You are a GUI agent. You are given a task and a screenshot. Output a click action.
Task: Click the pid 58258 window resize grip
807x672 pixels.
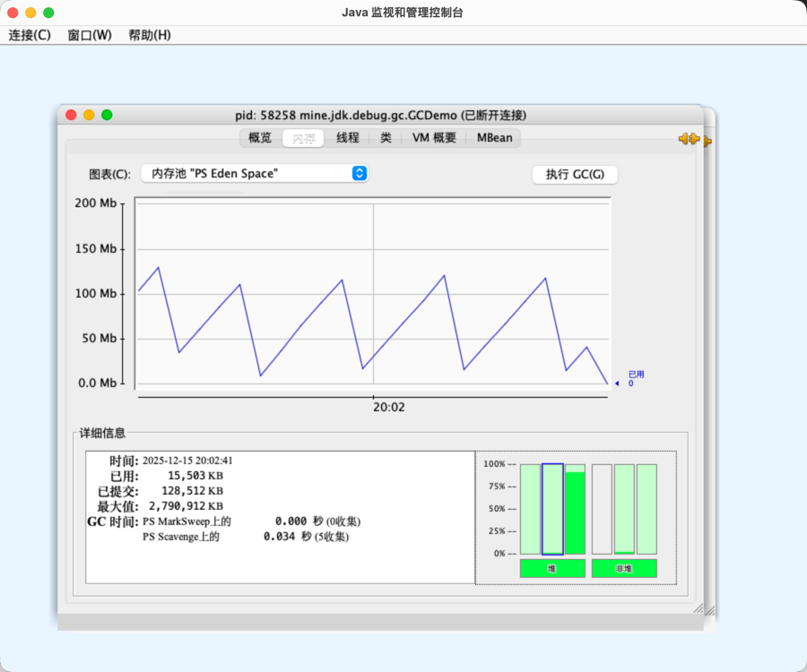[698, 607]
